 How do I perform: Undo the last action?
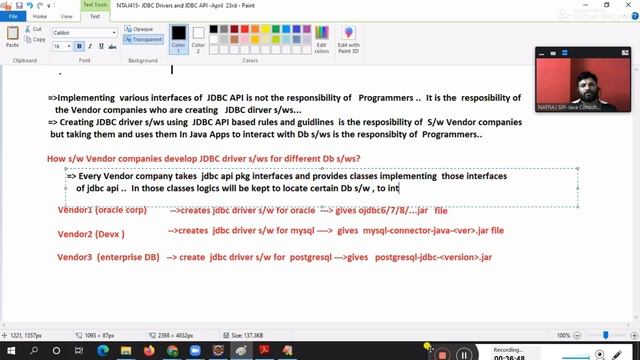[29, 5]
